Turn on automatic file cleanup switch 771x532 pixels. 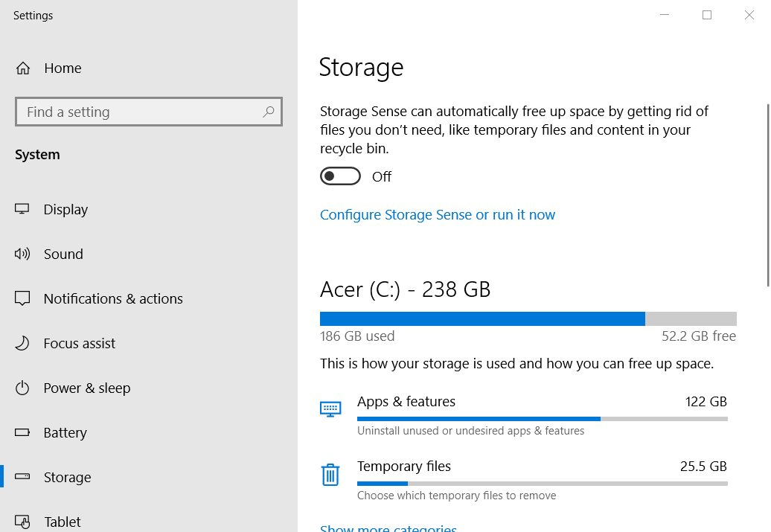coord(340,176)
